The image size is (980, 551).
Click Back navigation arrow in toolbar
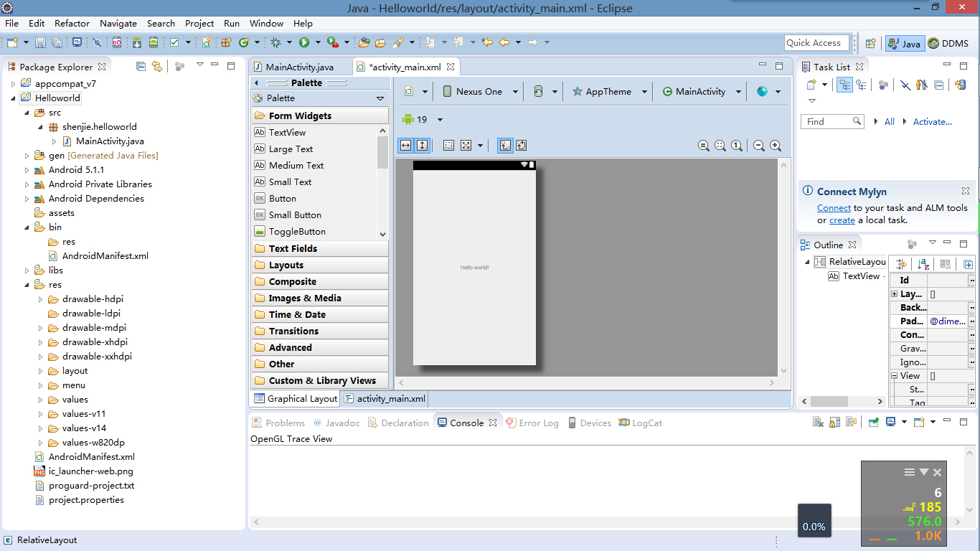pos(504,42)
